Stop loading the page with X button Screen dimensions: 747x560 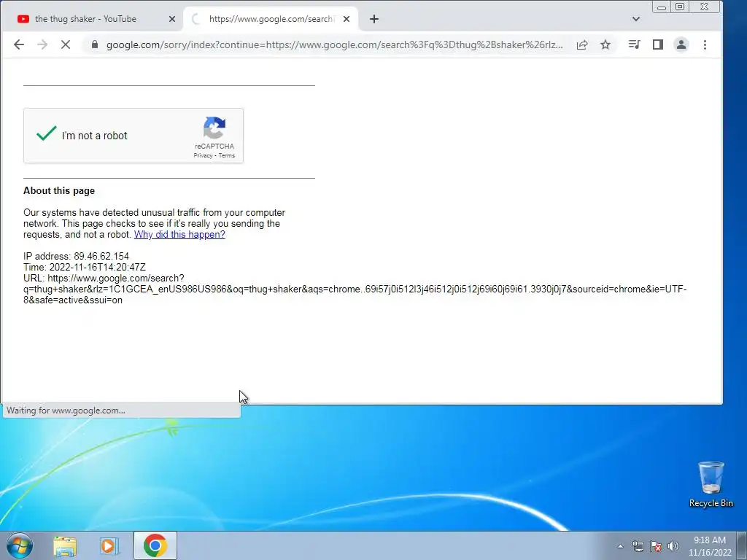pyautogui.click(x=66, y=44)
